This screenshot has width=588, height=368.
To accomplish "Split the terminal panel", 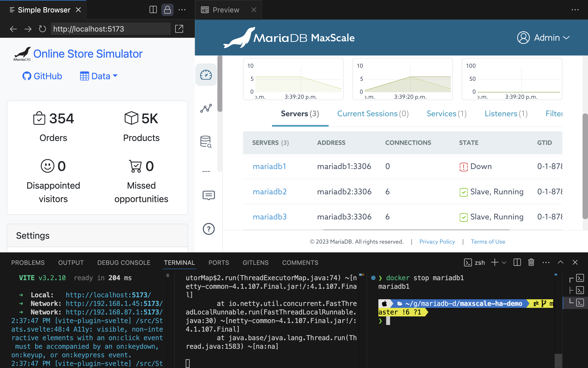I will [517, 262].
